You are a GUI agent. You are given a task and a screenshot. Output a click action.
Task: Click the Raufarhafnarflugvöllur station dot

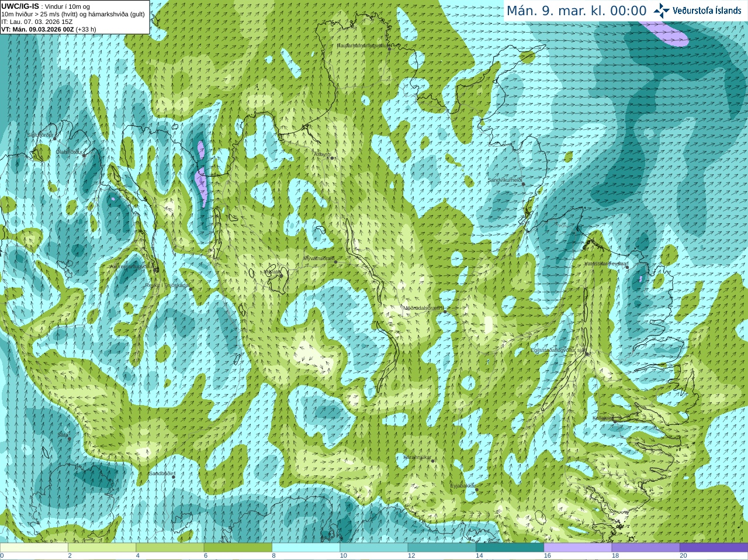pos(390,48)
